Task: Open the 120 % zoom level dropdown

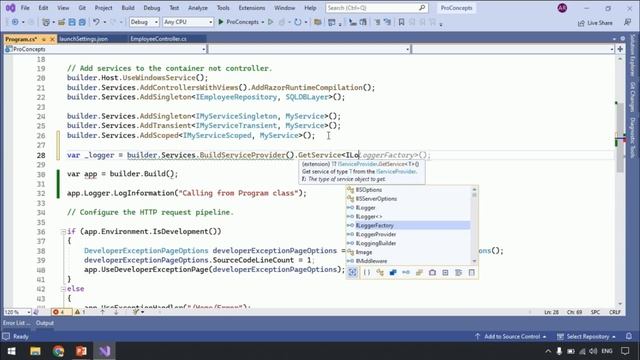Action: [17, 312]
